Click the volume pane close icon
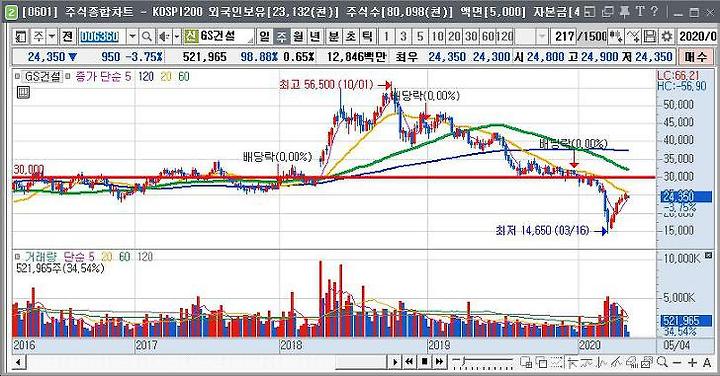 click(x=708, y=255)
